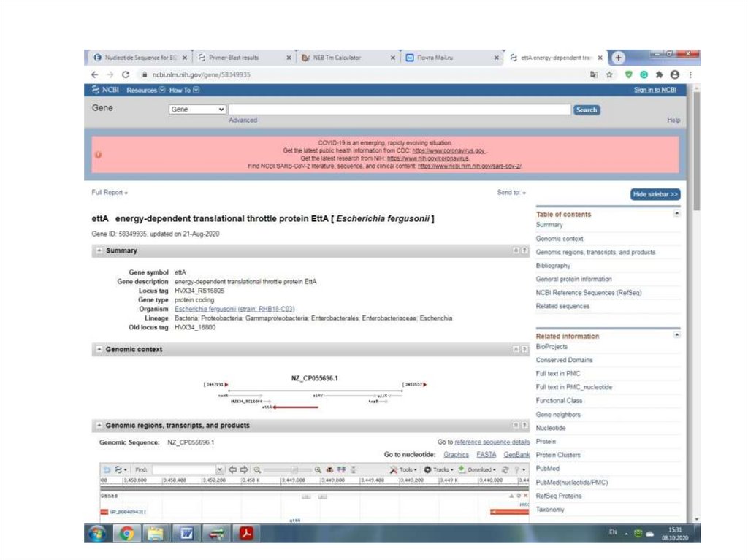Collapse the Genomic context section
Image resolution: width=748 pixels, height=560 pixels.
point(99,349)
